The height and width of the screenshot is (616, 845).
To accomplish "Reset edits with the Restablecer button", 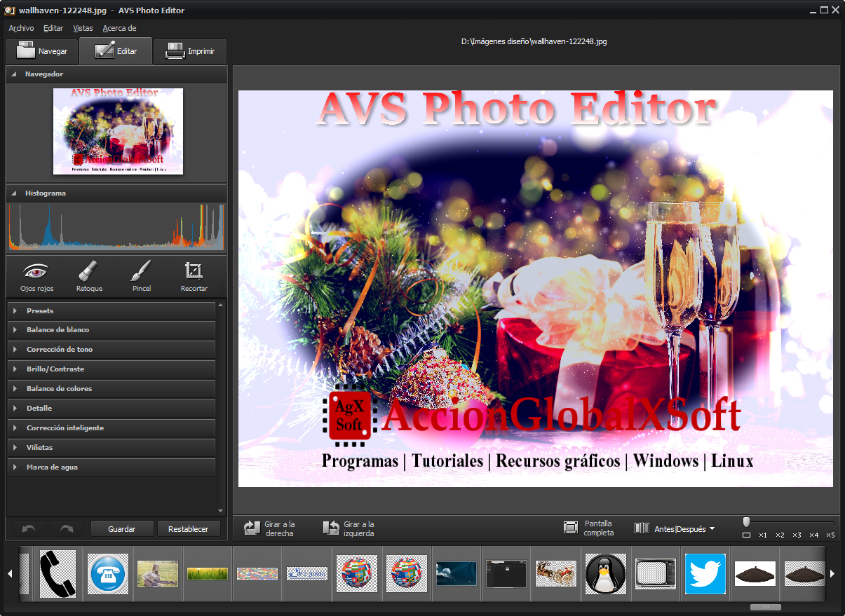I will tap(189, 528).
